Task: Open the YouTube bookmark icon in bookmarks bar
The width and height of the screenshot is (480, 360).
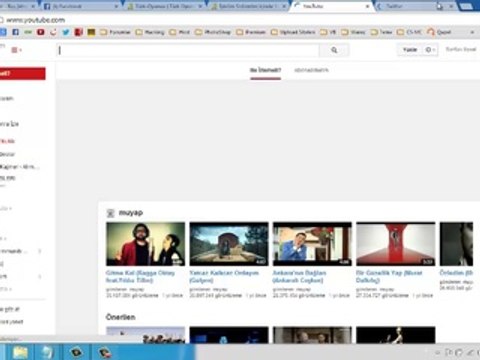Action: (x=41, y=32)
